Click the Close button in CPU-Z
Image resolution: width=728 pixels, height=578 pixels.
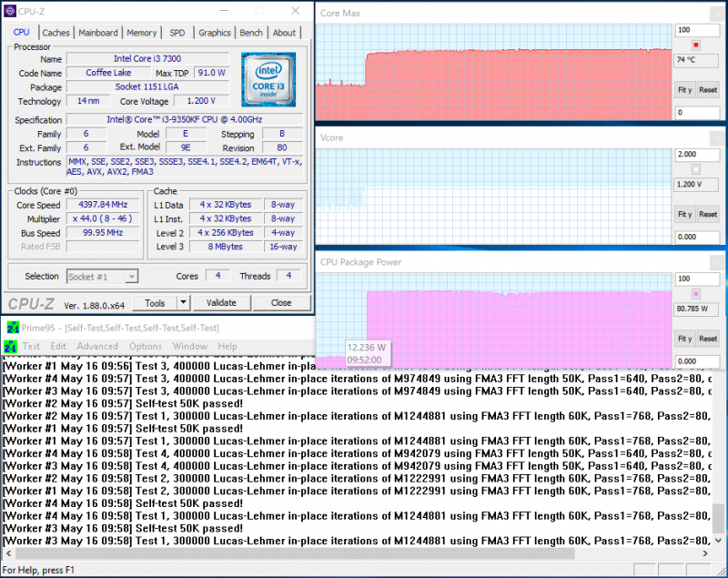pyautogui.click(x=281, y=303)
